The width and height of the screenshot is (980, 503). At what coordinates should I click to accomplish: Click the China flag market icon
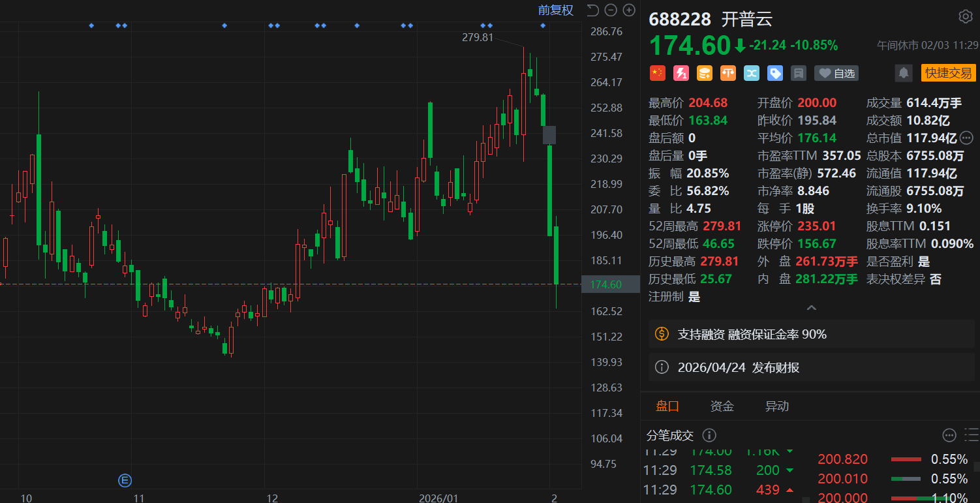[x=657, y=73]
